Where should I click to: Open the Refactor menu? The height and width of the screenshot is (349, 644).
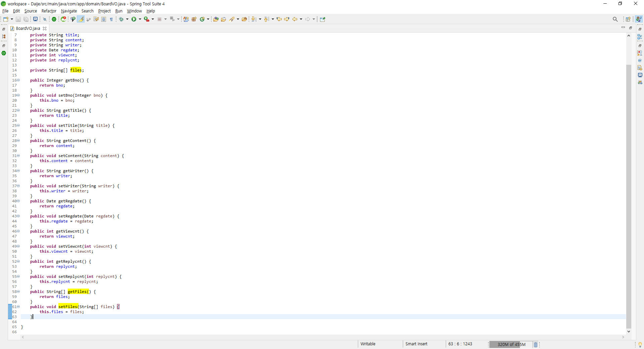pyautogui.click(x=49, y=11)
